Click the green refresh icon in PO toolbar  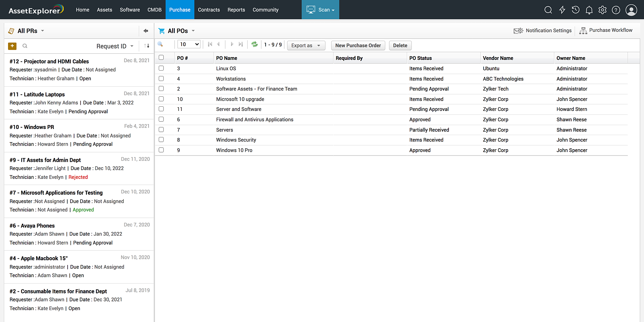click(254, 44)
